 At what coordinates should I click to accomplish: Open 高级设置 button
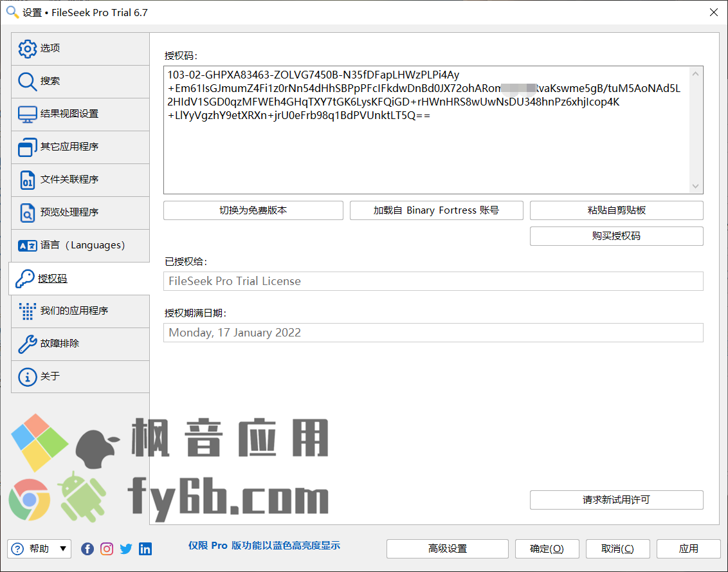pos(448,549)
